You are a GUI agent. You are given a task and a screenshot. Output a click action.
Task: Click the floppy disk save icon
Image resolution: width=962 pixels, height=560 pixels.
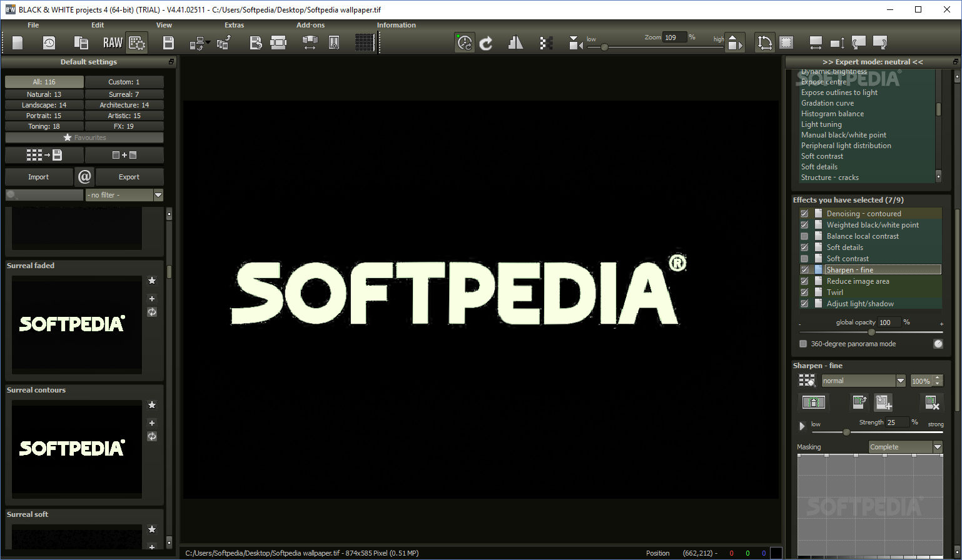[168, 42]
